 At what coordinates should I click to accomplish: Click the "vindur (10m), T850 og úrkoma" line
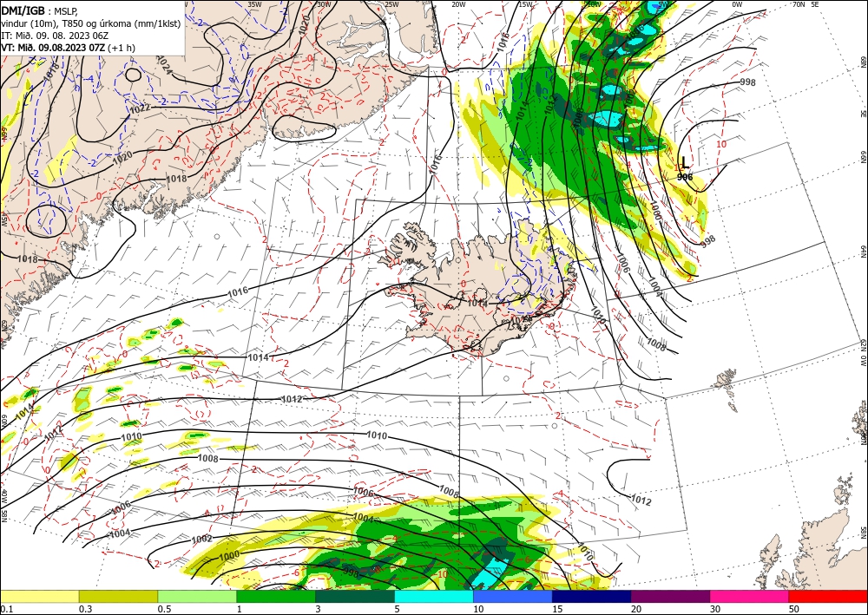point(91,23)
